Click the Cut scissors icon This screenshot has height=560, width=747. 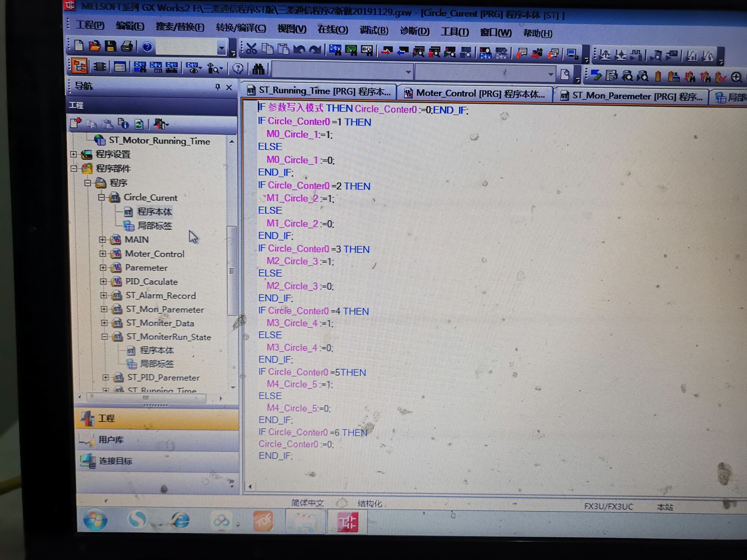click(x=251, y=49)
